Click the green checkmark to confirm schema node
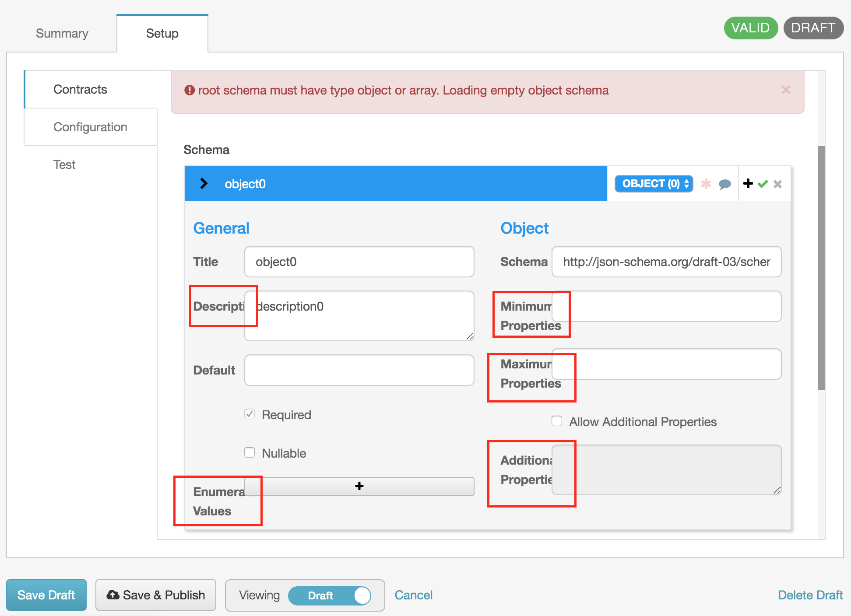This screenshot has height=616, width=851. [x=763, y=184]
